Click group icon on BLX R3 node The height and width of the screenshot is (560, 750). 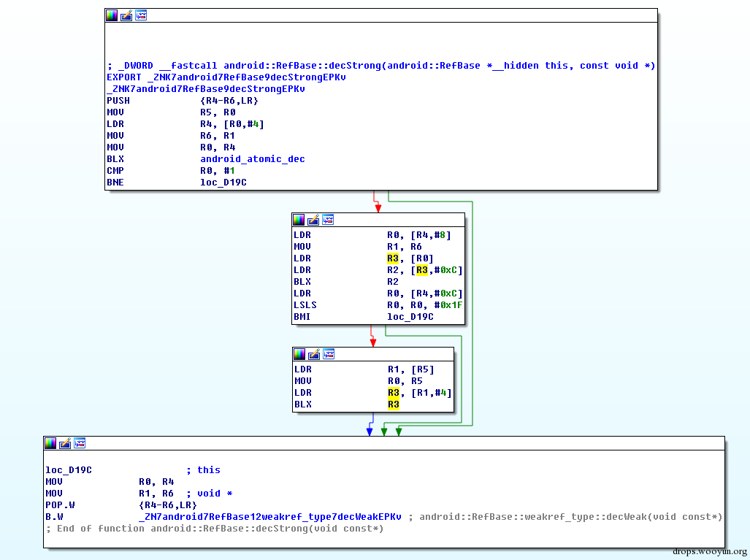pos(329,354)
